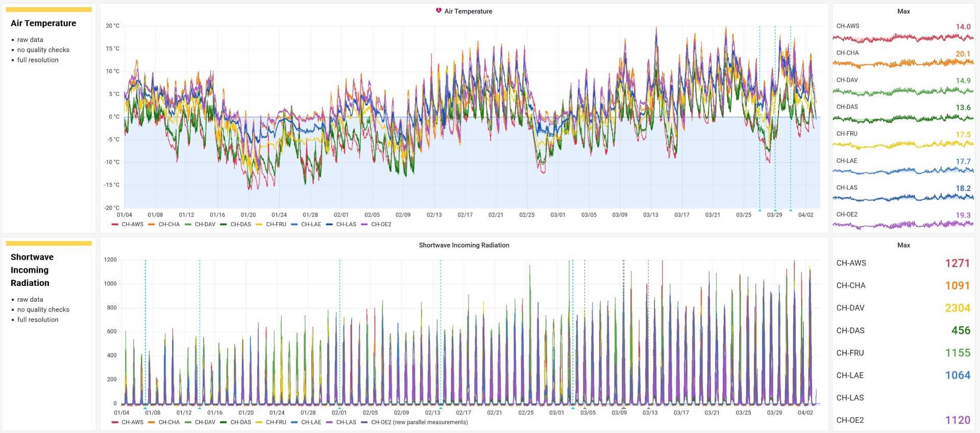
Task: Click the CH-DAS max value 13.6
Action: pos(963,108)
